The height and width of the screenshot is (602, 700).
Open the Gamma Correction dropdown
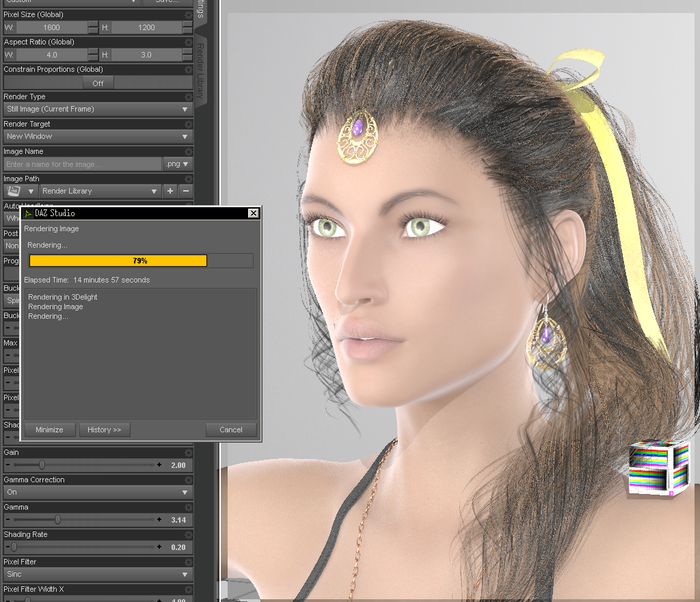click(98, 492)
